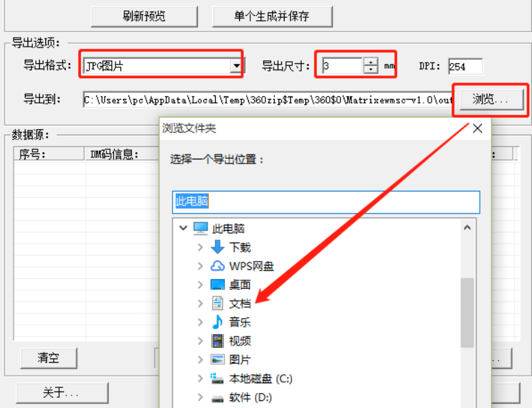Select the 视频 film icon
The image size is (532, 408).
tap(217, 341)
